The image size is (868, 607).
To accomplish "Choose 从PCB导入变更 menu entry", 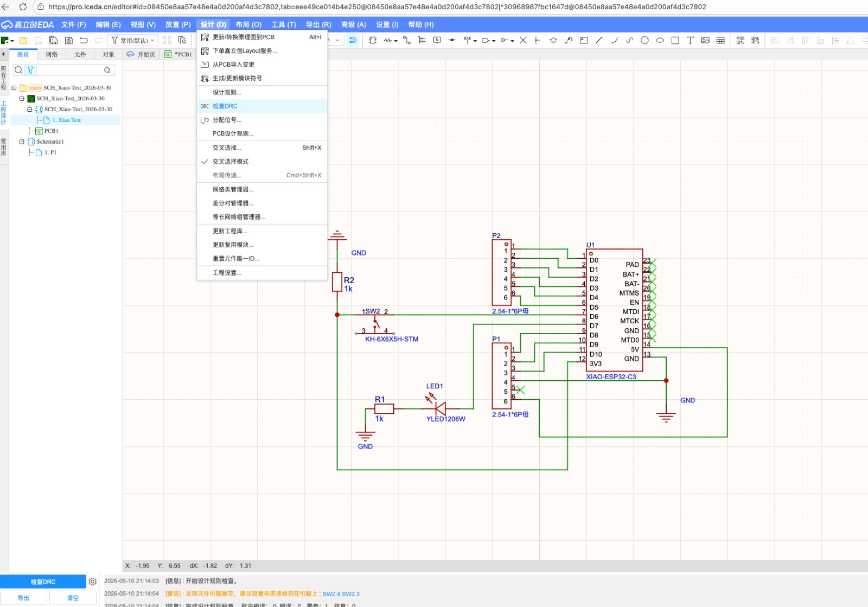I will point(262,65).
